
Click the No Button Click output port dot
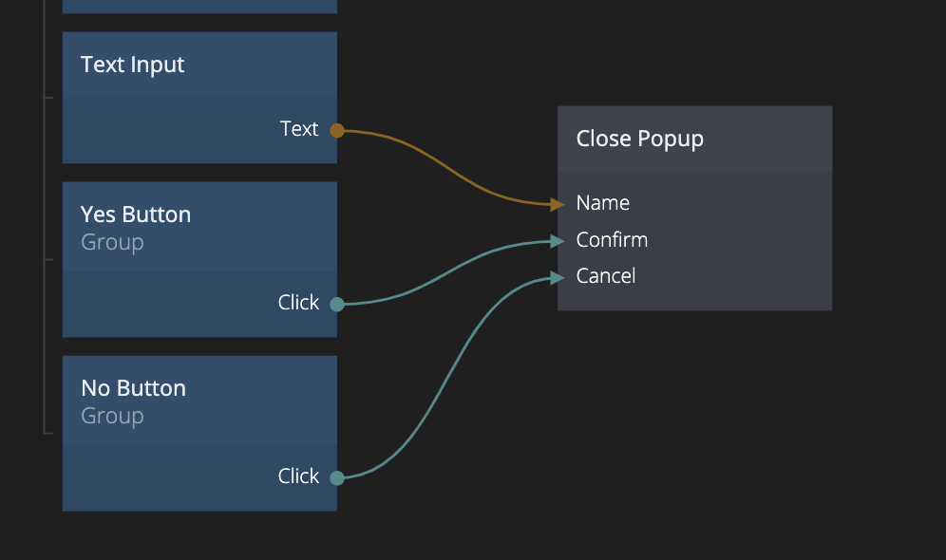tap(336, 477)
